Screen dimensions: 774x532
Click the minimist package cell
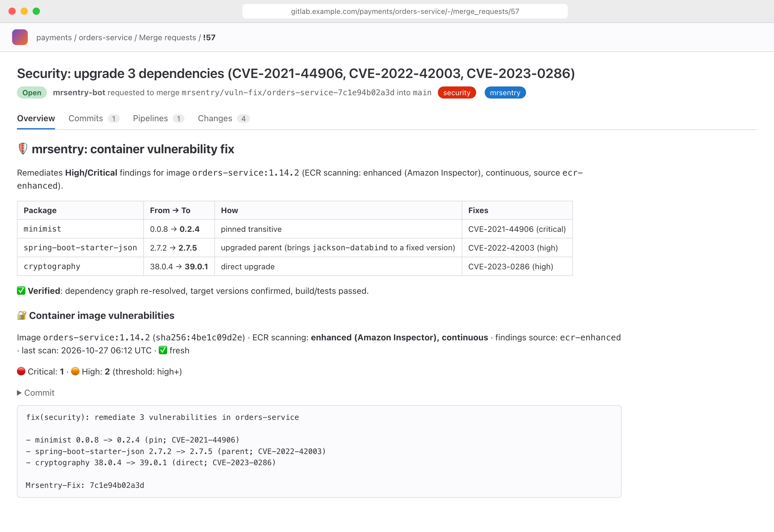[x=80, y=229]
